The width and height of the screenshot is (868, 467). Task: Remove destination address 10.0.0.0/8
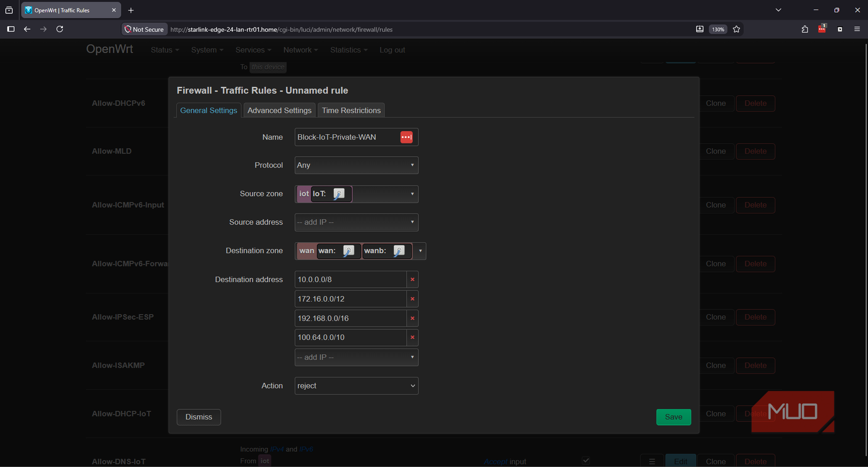412,280
